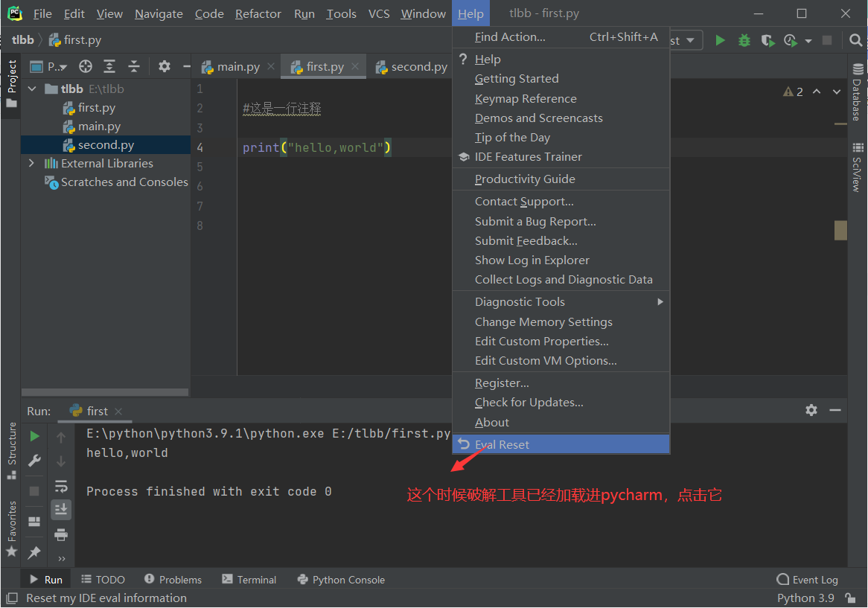Screen dimensions: 868x608
Task: Click the up arrow in Run console
Action: (x=61, y=438)
